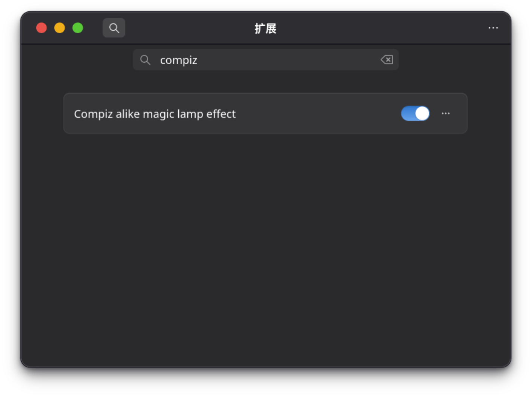Click the empty area below the extension list
Screen dimensions: 532x397
(266, 250)
